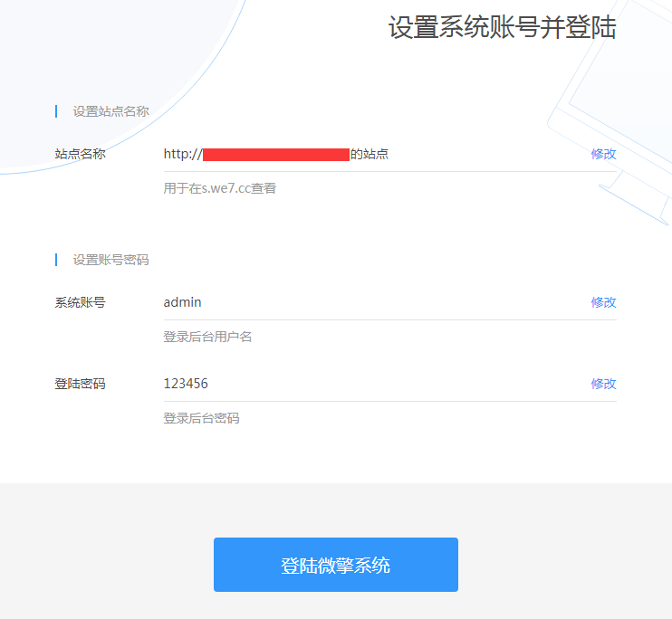Click 修改 link beside 系统账号 admin
The width and height of the screenshot is (672, 619).
click(603, 302)
